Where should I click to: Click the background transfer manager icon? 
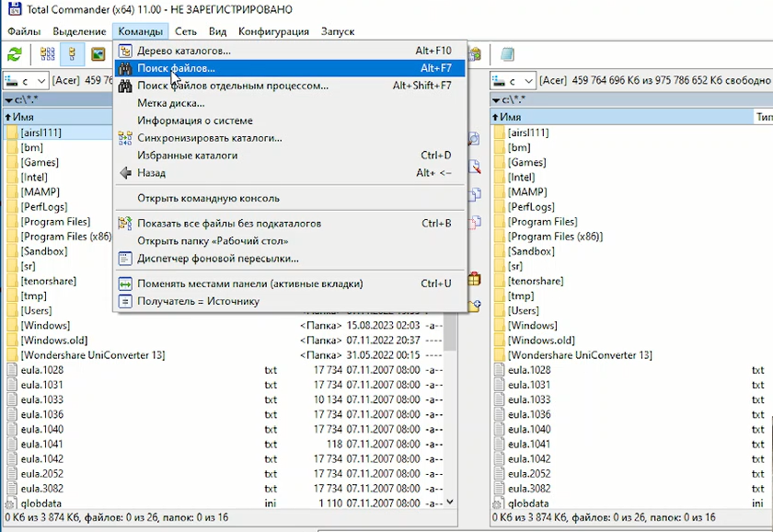click(125, 259)
